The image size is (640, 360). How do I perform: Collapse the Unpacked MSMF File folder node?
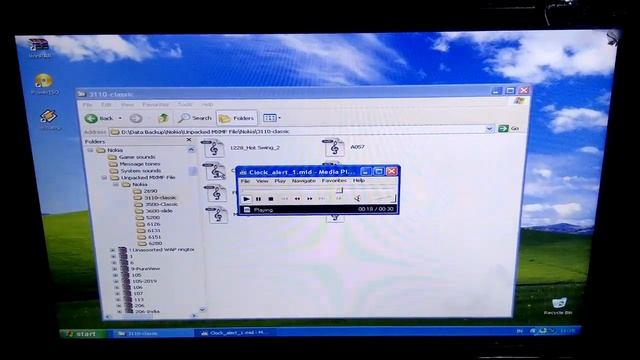pos(104,178)
